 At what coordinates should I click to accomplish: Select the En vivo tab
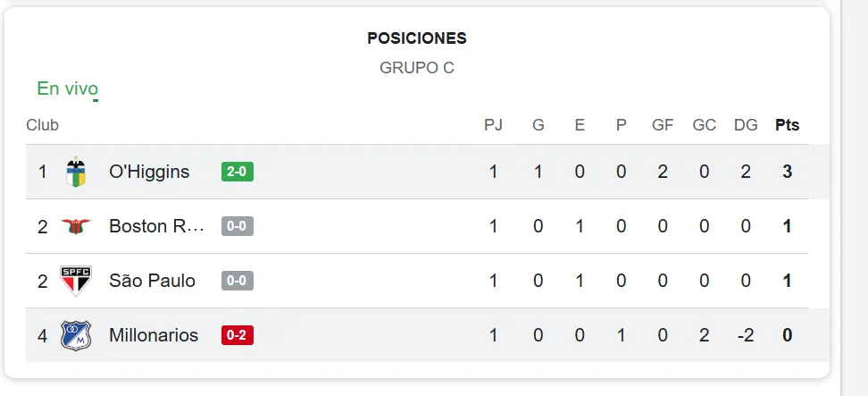pos(67,88)
